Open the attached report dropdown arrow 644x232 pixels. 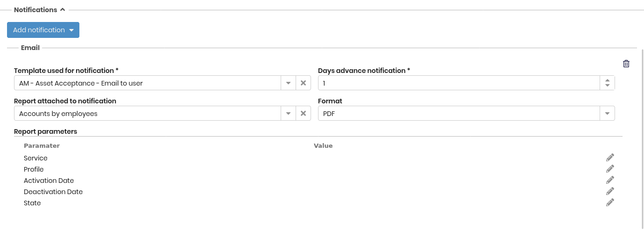point(288,113)
